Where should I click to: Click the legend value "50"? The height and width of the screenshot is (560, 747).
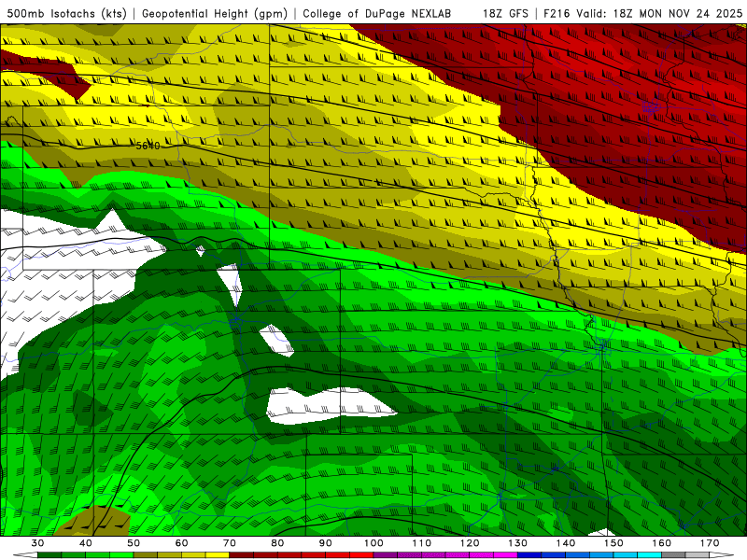[134, 543]
